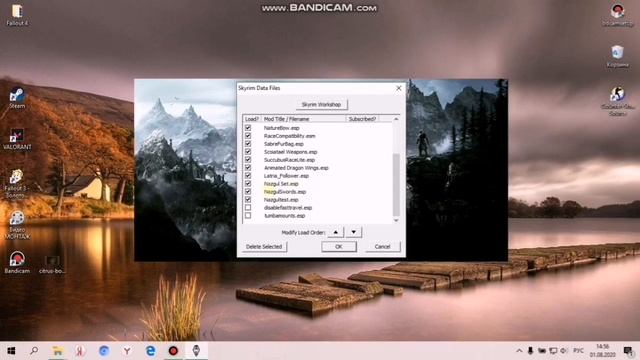Open the Fallout 4 desktop shortcut
Image resolution: width=640 pixels, height=360 pixels.
click(17, 15)
